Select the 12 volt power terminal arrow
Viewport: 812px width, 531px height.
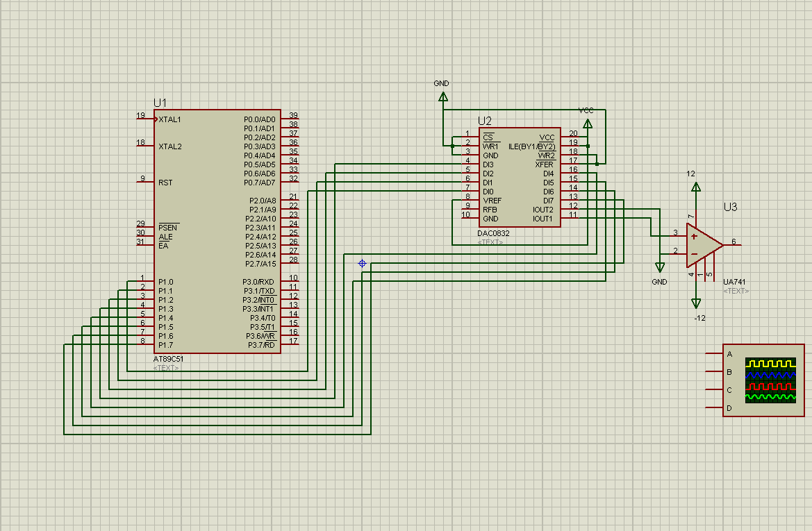(696, 187)
